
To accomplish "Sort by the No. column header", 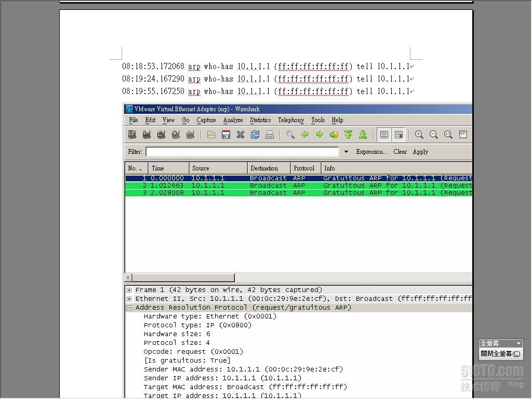I will tap(137, 168).
